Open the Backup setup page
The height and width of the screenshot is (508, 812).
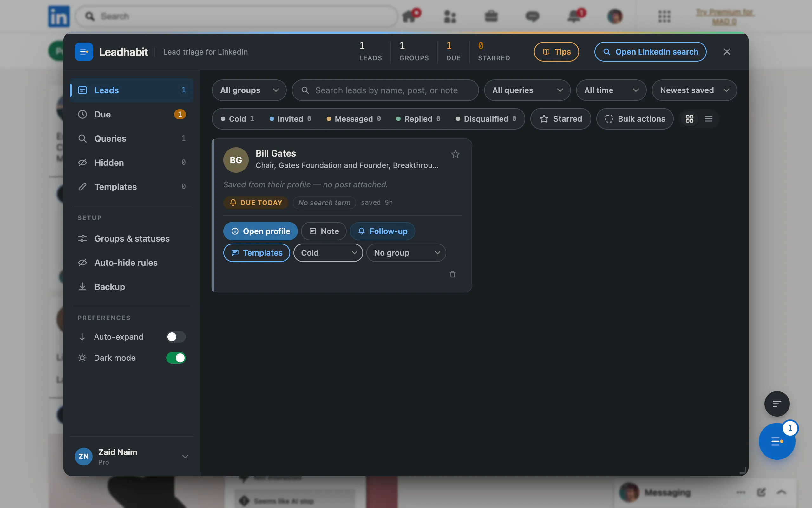pos(132,287)
